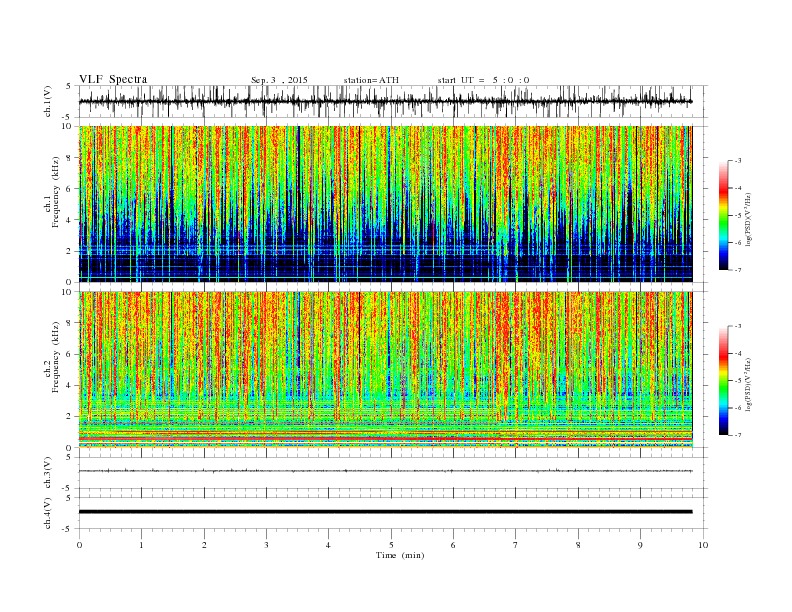Image resolution: width=792 pixels, height=612 pixels.
Task: Click the "8" frequency tick of ch.1 spectrogram
Action: tap(70, 158)
